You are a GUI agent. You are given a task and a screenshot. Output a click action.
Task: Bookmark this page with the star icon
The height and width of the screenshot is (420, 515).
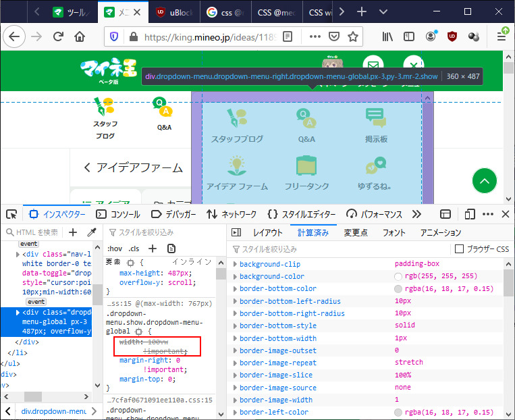tap(352, 36)
